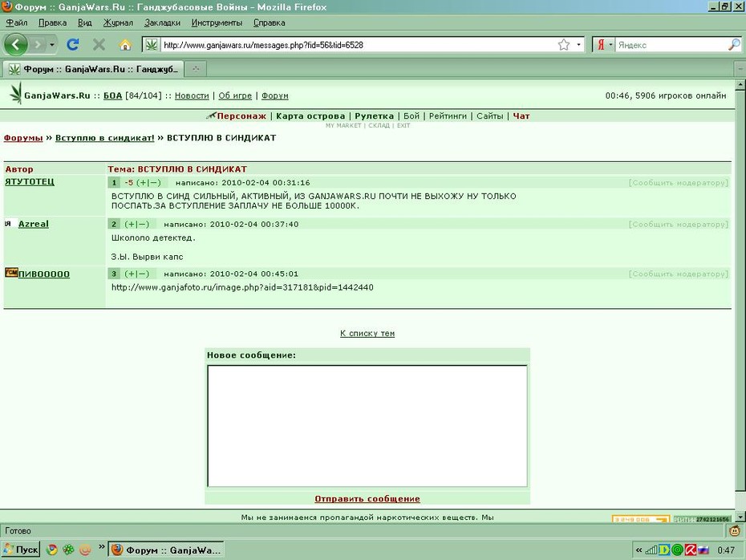Viewport: 746px width, 560px height.
Task: Open the Инструменты menu
Action: pyautogui.click(x=217, y=22)
